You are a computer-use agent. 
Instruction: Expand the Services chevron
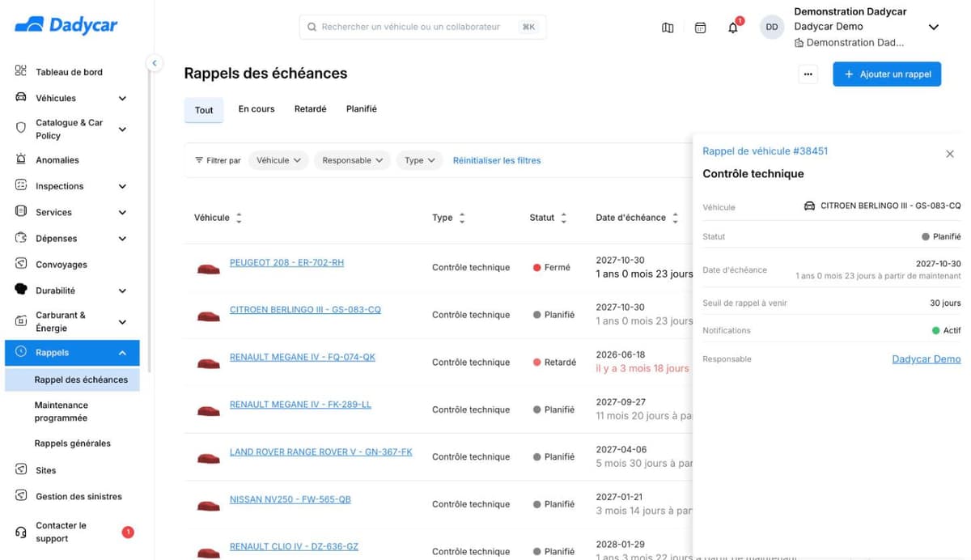(x=122, y=212)
